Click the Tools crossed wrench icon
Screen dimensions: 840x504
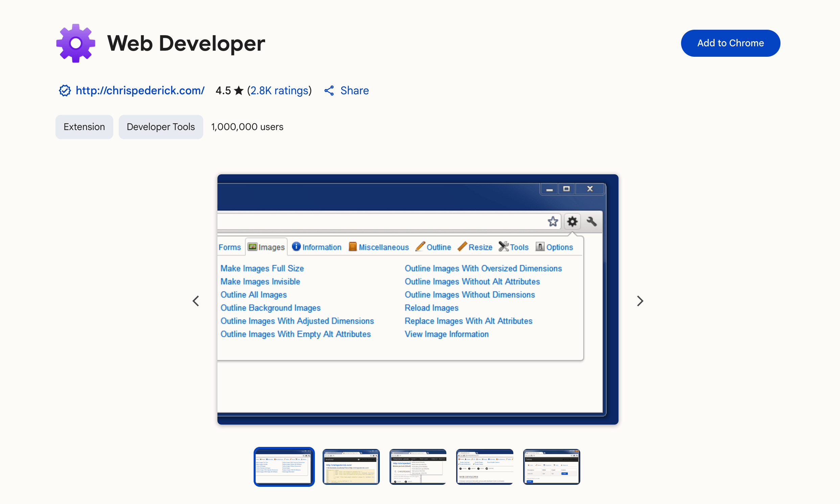504,247
